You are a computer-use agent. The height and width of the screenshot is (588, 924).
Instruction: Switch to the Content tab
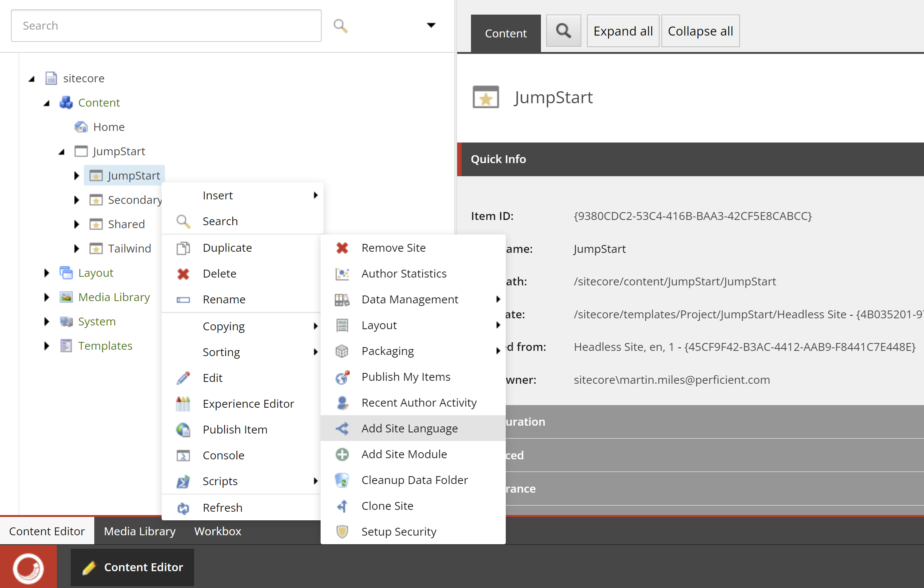tap(506, 33)
